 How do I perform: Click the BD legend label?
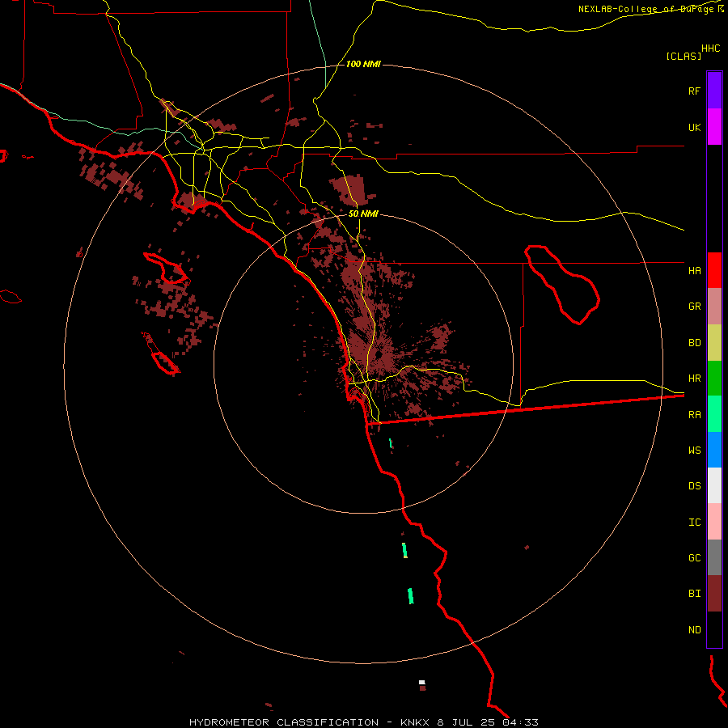(x=694, y=343)
